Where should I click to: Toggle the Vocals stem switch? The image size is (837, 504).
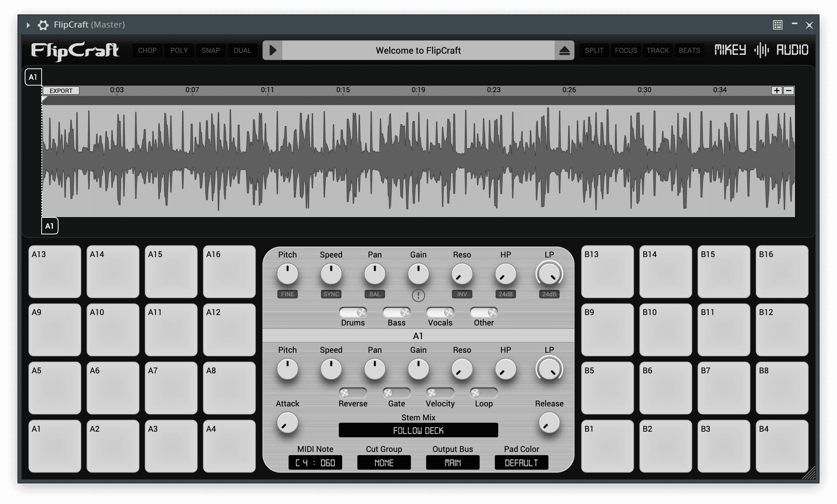(440, 312)
